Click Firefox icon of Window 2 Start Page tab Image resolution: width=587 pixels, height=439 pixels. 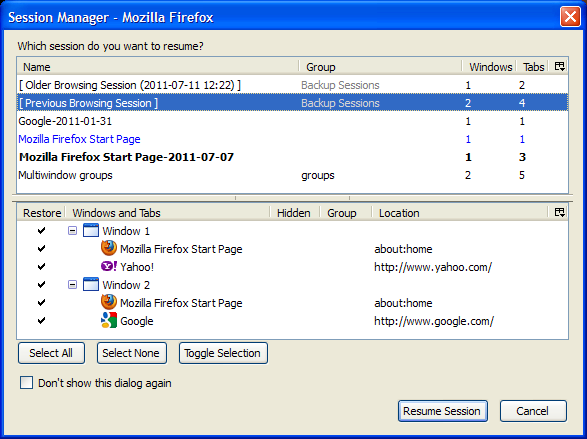pyautogui.click(x=109, y=302)
